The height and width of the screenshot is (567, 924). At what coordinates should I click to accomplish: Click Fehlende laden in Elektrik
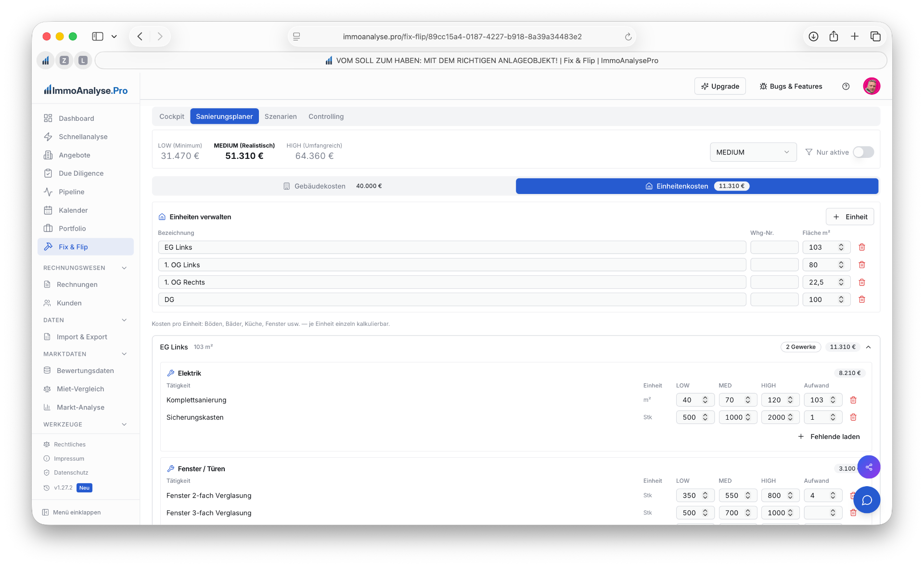(x=829, y=437)
